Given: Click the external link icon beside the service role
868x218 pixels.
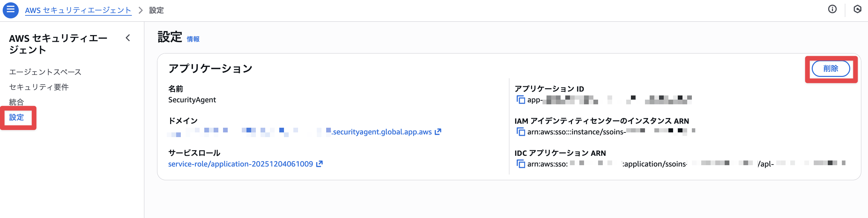Looking at the screenshot, I should (x=319, y=164).
